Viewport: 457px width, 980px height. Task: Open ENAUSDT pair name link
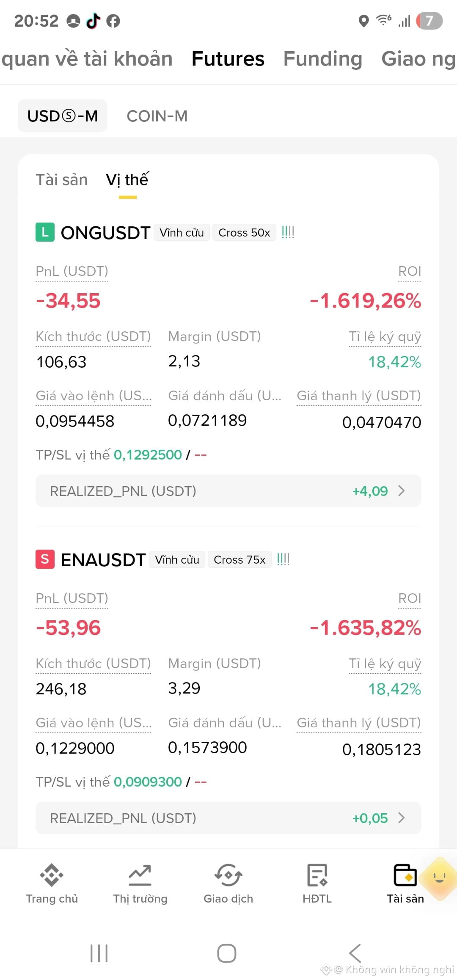[103, 560]
